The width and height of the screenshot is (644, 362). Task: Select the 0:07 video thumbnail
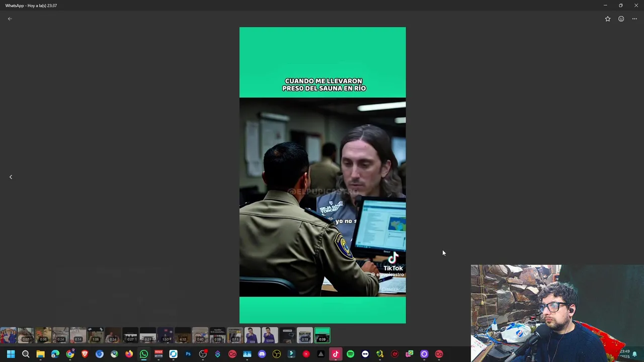pyautogui.click(x=26, y=335)
